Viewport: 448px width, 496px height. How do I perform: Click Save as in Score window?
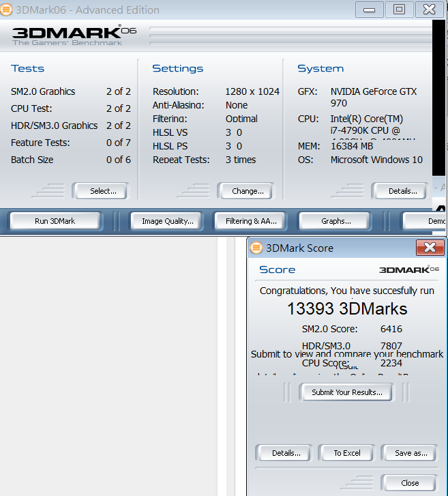409,453
